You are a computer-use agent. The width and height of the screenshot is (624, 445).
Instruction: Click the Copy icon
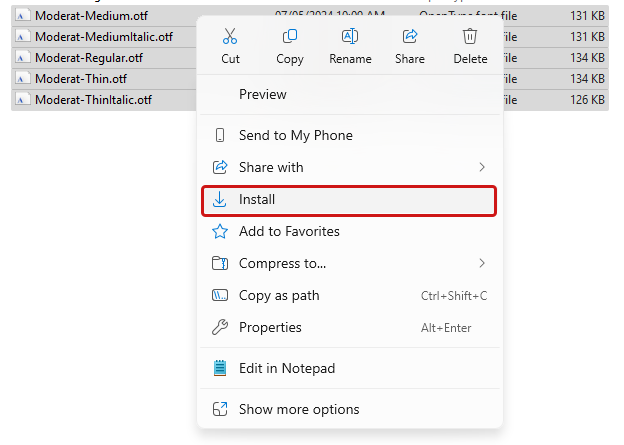click(x=290, y=36)
